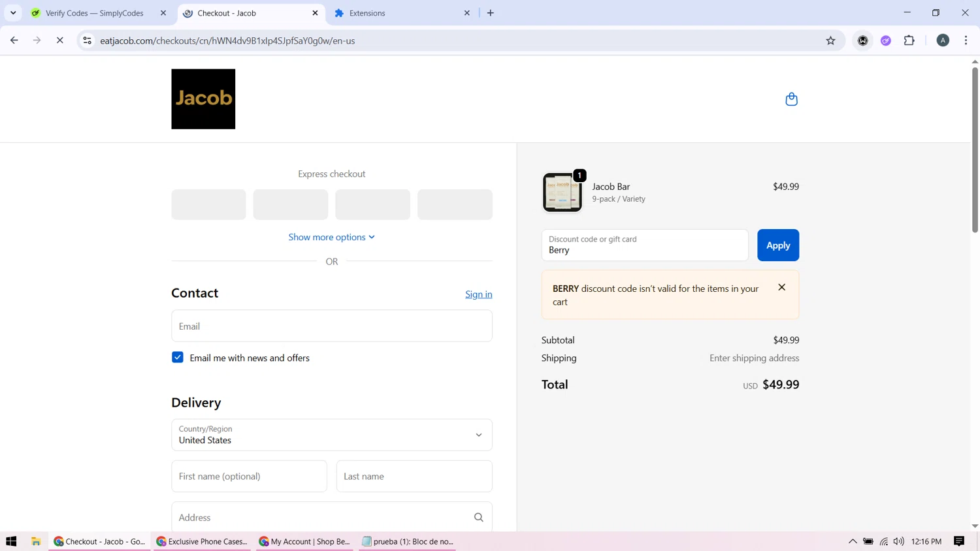Open the Windows Start menu

point(11,541)
